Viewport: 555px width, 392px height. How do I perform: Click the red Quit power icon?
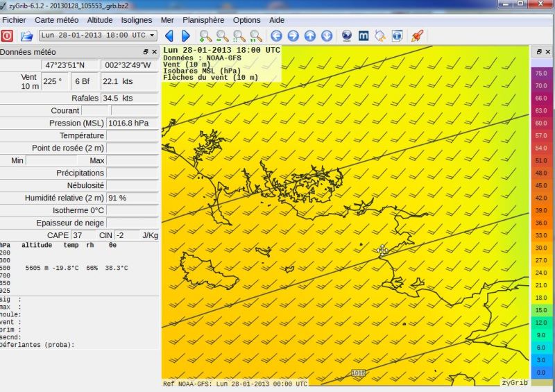[7, 35]
